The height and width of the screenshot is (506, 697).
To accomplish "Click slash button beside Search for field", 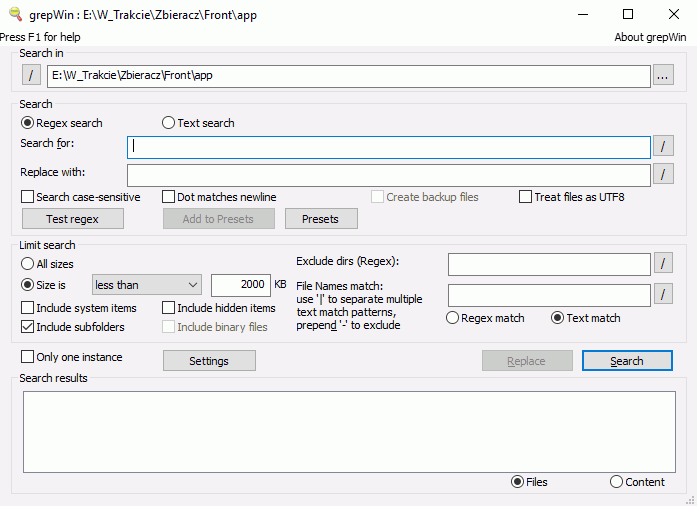I will [x=664, y=147].
